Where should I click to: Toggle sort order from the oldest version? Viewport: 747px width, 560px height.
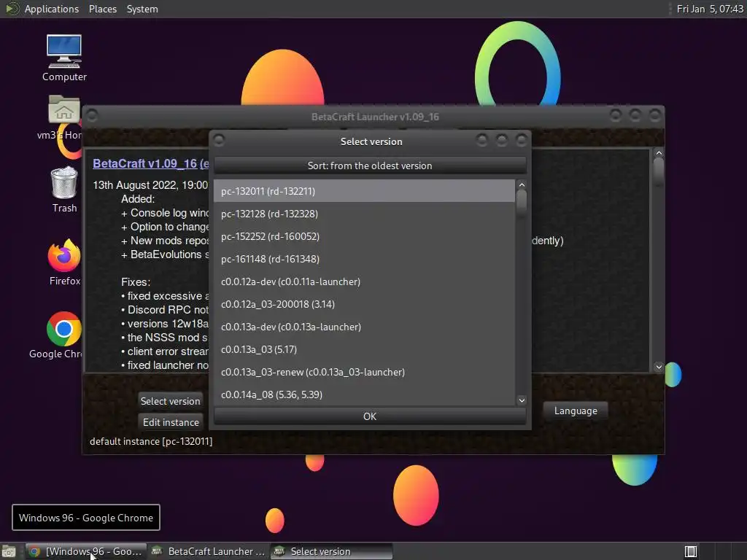pyautogui.click(x=370, y=166)
